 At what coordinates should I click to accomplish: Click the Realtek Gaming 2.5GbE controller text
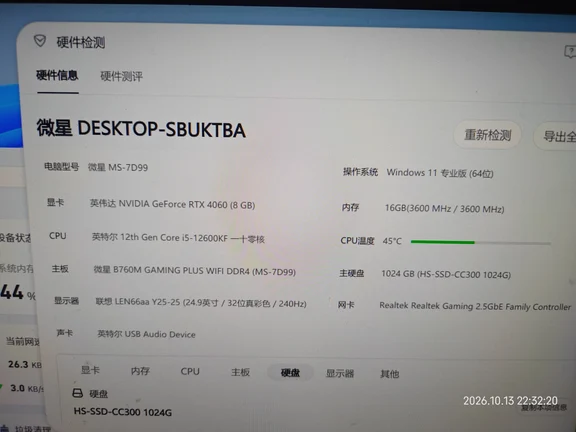click(475, 306)
